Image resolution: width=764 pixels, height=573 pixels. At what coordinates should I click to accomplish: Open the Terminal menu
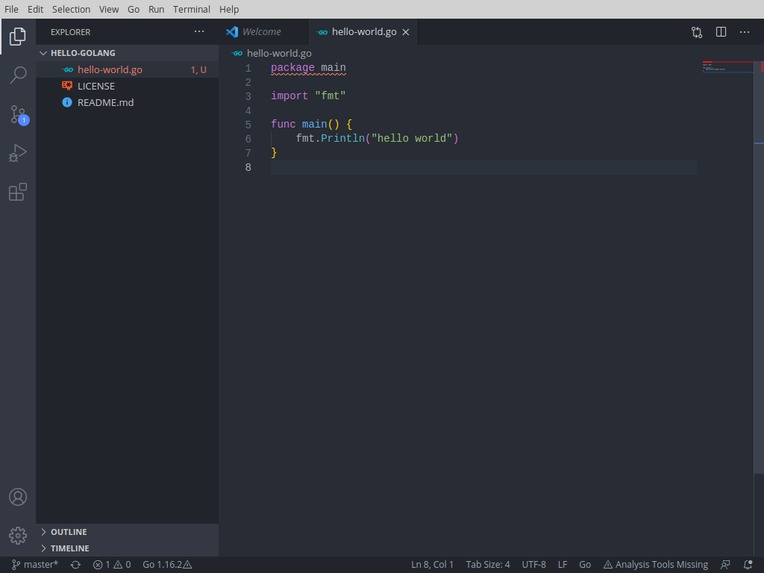(x=191, y=9)
